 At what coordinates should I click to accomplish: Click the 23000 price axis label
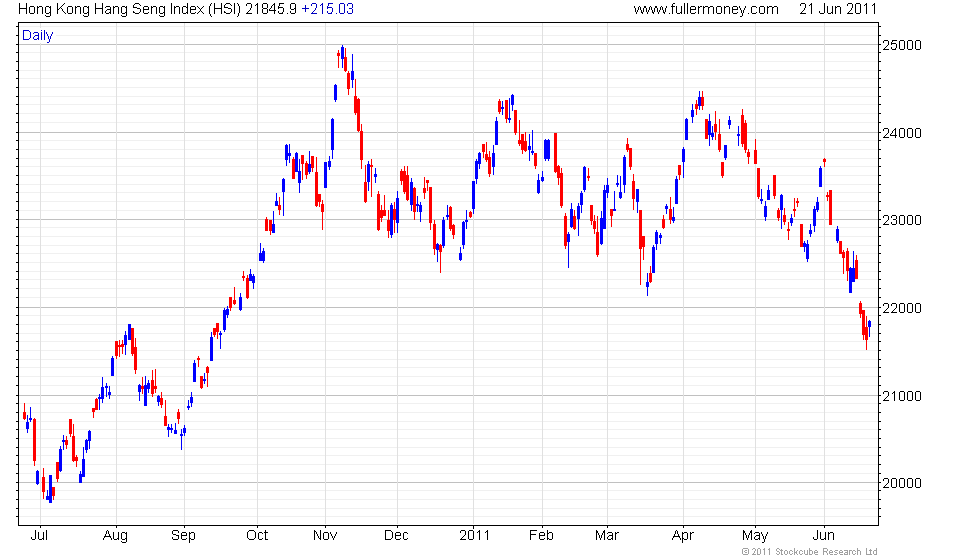pyautogui.click(x=901, y=220)
